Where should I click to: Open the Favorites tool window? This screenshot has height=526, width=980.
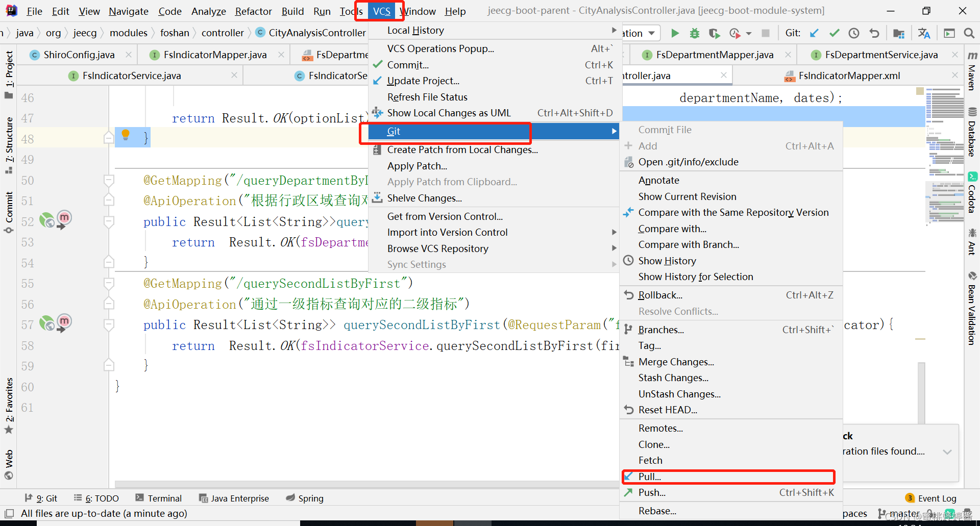pyautogui.click(x=9, y=405)
